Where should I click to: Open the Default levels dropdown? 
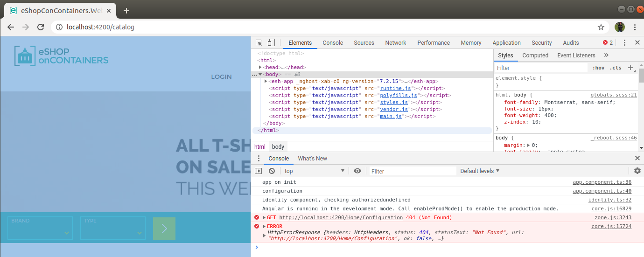pos(480,171)
